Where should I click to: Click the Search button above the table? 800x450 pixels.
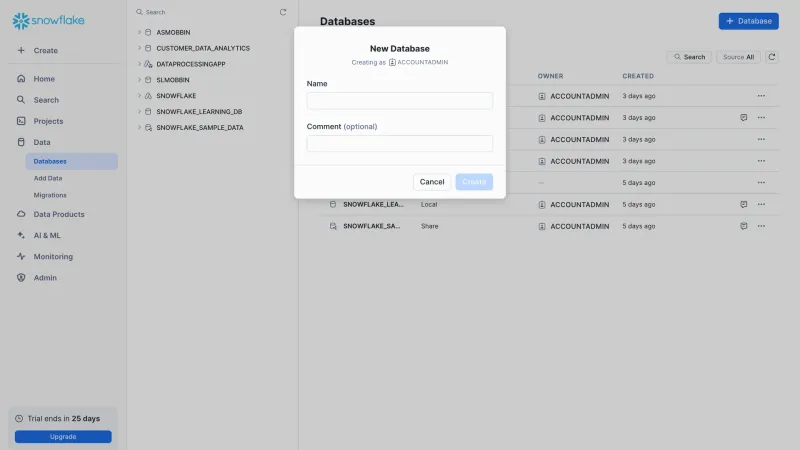coord(689,57)
